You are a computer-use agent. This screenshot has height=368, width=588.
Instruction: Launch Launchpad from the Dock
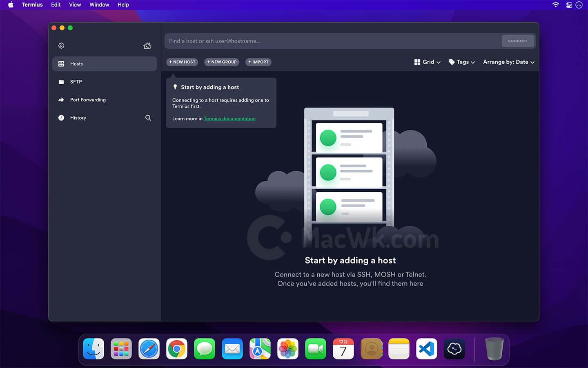click(121, 349)
